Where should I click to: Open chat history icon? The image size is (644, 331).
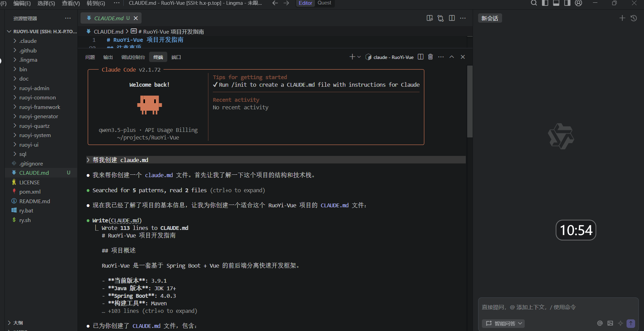click(634, 18)
